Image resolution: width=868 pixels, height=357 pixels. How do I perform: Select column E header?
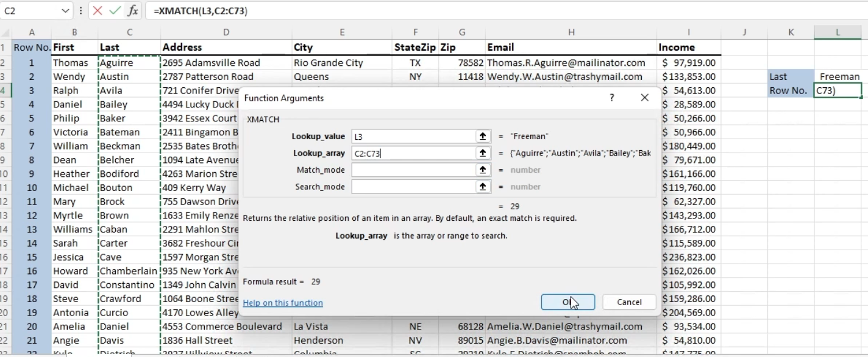tap(342, 32)
